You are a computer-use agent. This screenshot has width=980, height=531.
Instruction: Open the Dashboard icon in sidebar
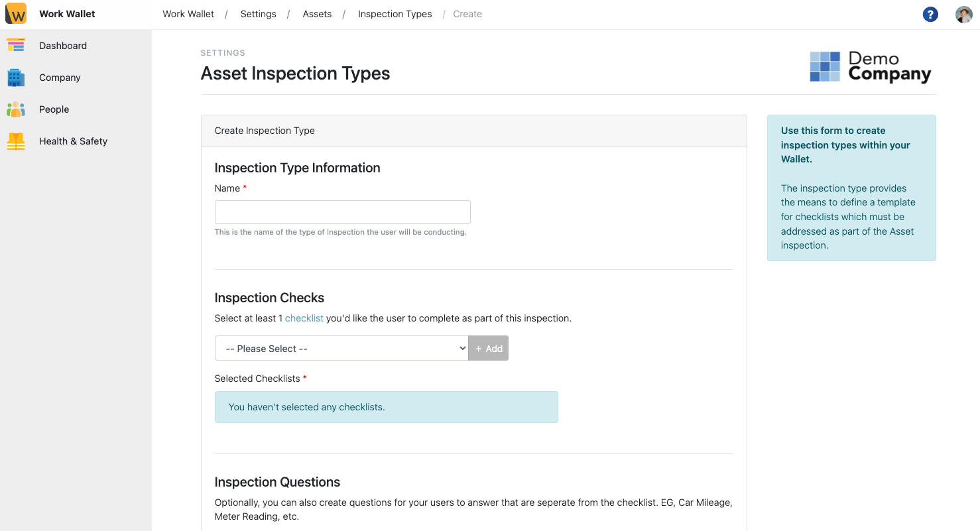pos(16,46)
